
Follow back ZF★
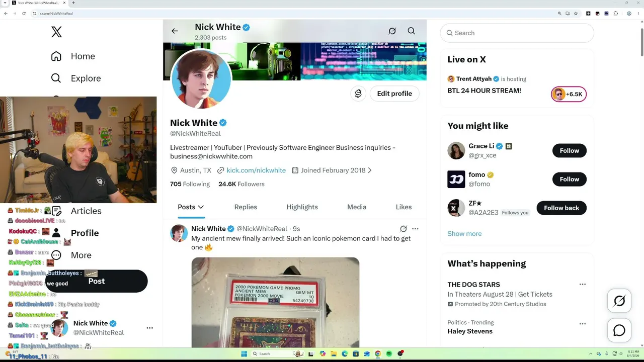tap(561, 208)
